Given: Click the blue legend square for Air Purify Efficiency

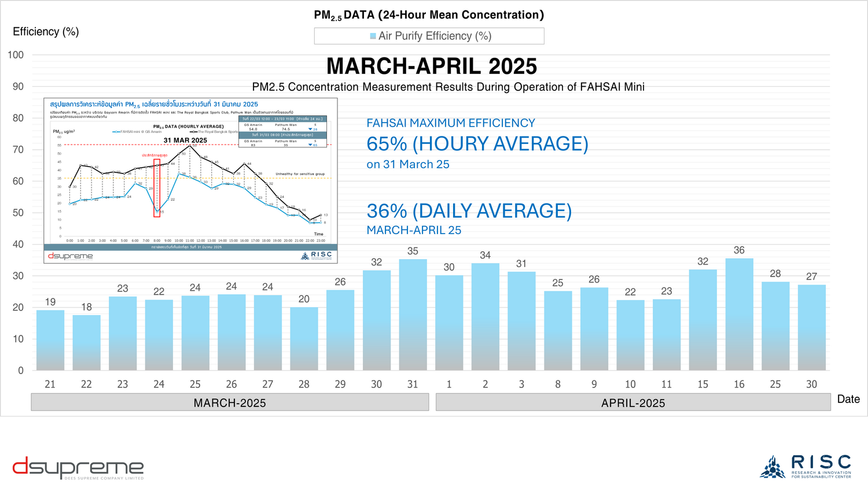Looking at the screenshot, I should point(373,36).
